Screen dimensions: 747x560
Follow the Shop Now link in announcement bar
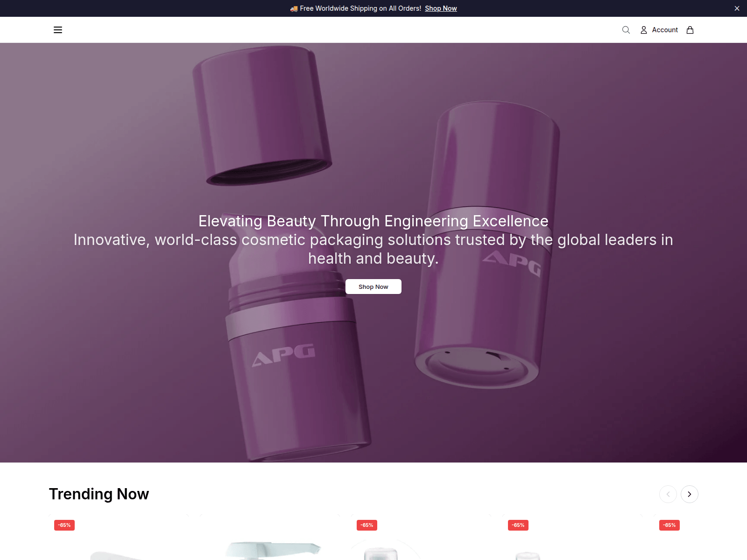(x=441, y=8)
